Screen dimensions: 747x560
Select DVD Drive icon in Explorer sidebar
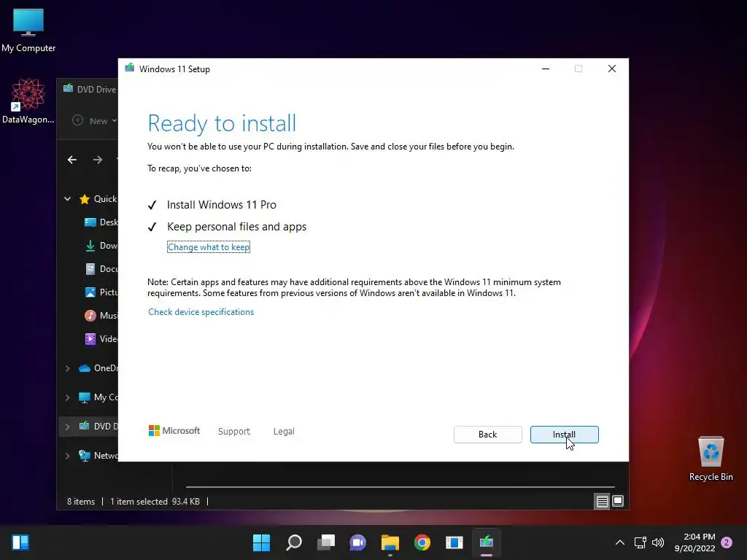click(85, 426)
